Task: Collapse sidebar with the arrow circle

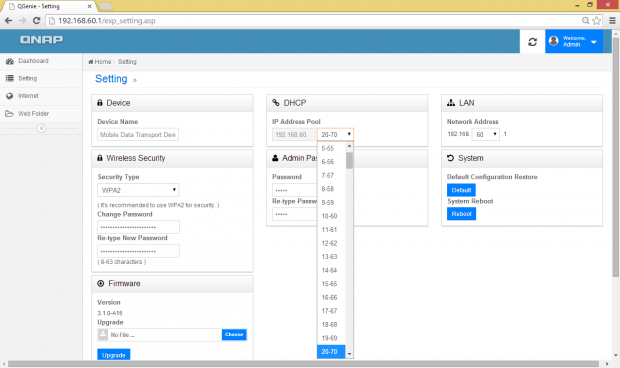Action: (x=41, y=128)
